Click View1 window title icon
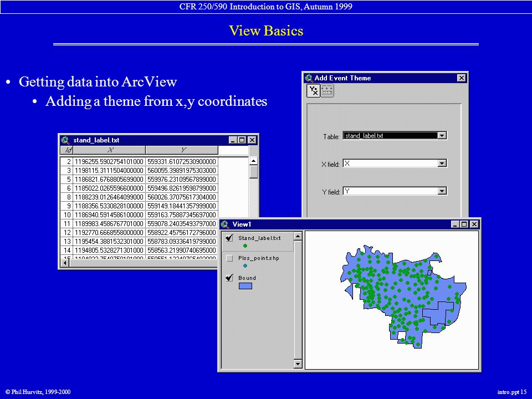The width and height of the screenshot is (532, 399). [224, 224]
